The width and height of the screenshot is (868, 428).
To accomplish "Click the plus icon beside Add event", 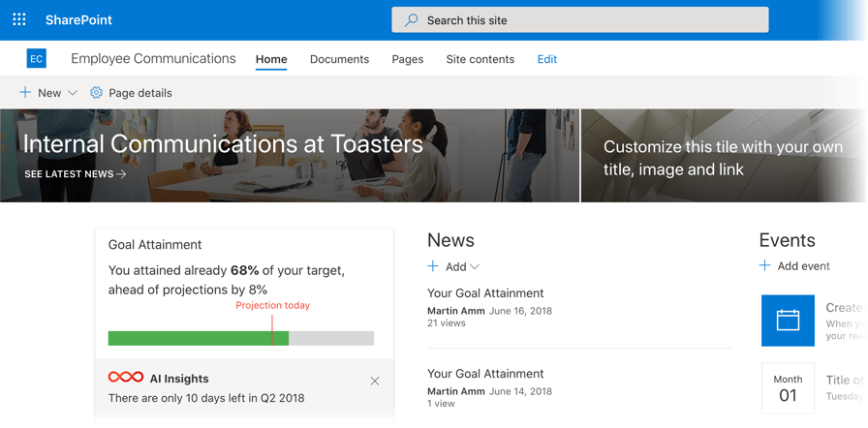I will [764, 266].
